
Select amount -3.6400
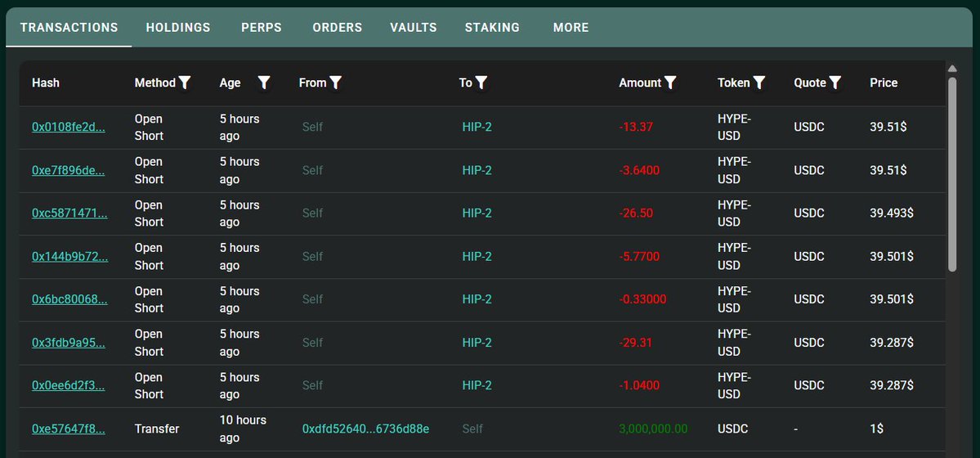click(638, 170)
